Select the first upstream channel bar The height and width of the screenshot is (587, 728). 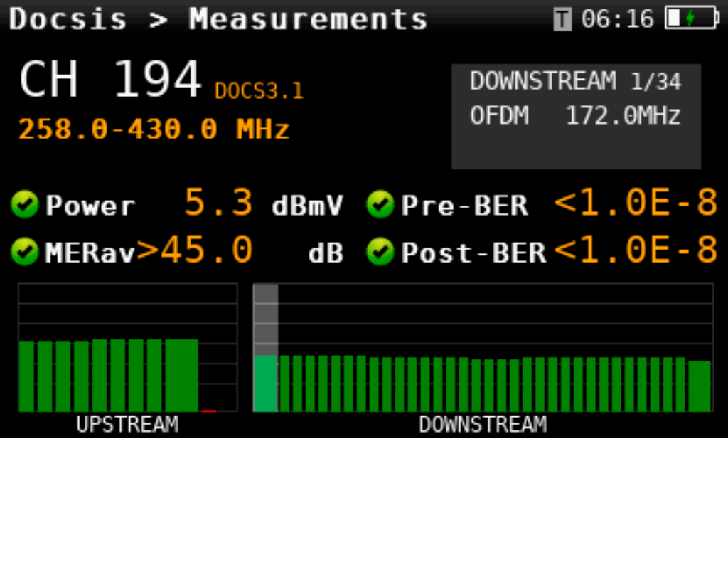26,376
